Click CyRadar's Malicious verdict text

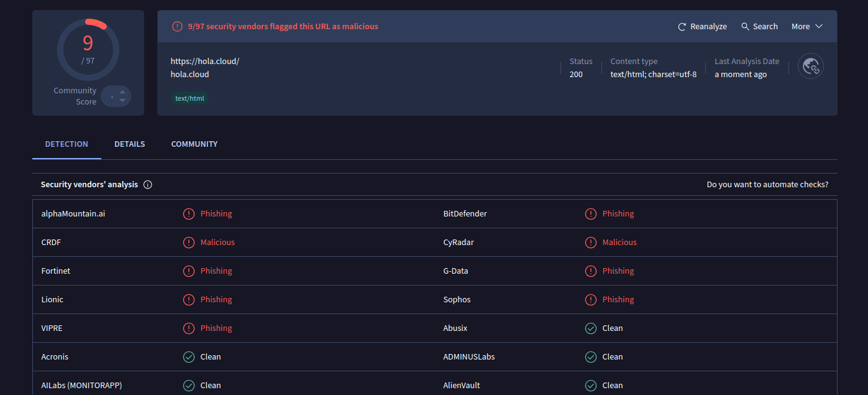pyautogui.click(x=619, y=242)
